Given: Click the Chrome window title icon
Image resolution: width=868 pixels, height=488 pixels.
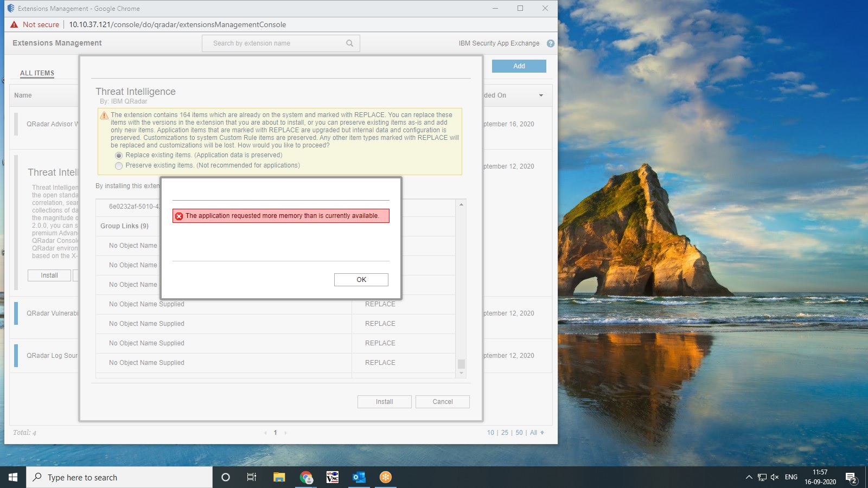Looking at the screenshot, I should [x=11, y=8].
